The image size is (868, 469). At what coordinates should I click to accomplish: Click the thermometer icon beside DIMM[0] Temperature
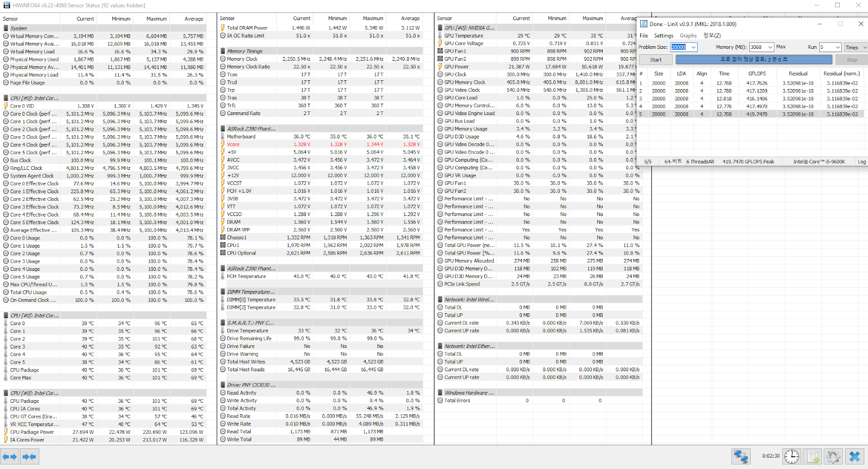pos(223,300)
